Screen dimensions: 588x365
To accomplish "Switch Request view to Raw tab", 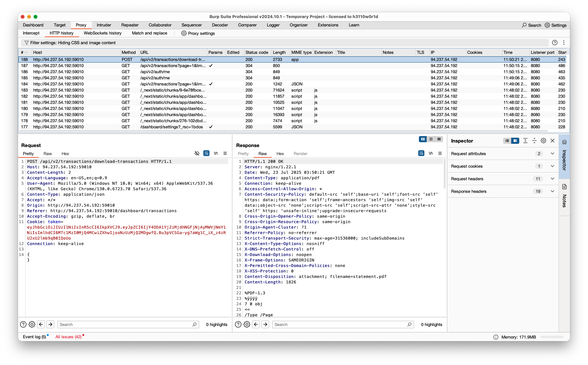I will point(48,154).
